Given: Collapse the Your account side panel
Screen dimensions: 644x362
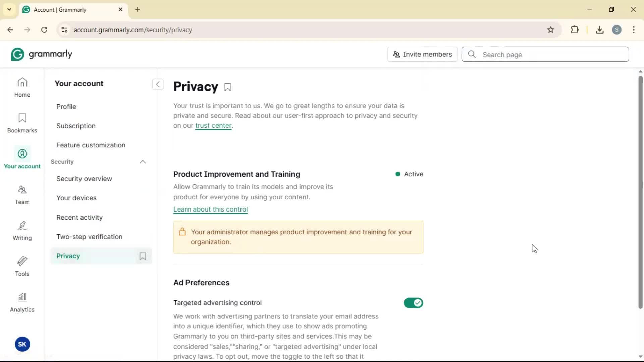Looking at the screenshot, I should pos(158,84).
